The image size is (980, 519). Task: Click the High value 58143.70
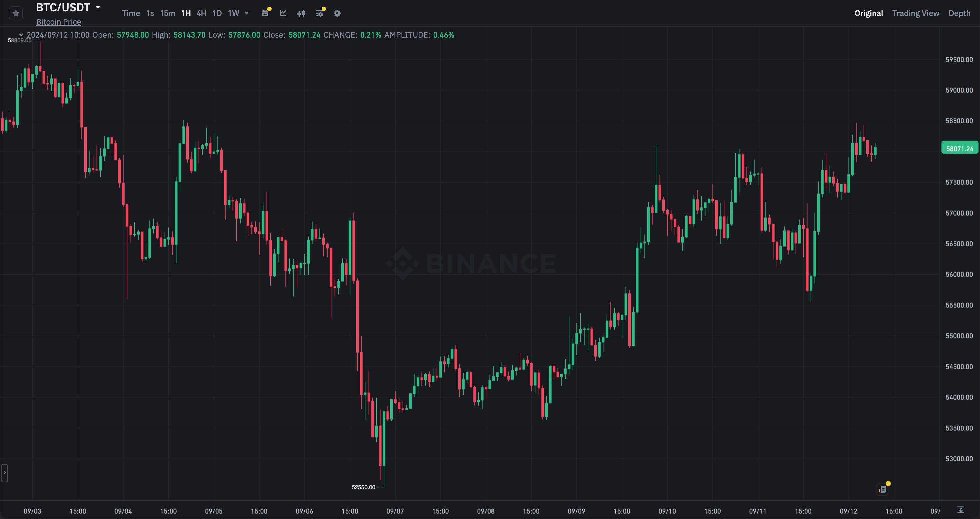[189, 35]
